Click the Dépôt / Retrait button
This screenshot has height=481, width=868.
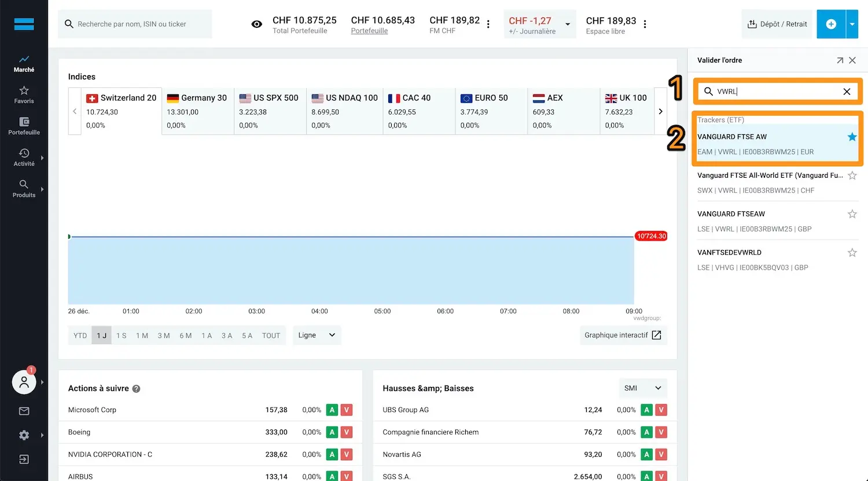(x=777, y=24)
